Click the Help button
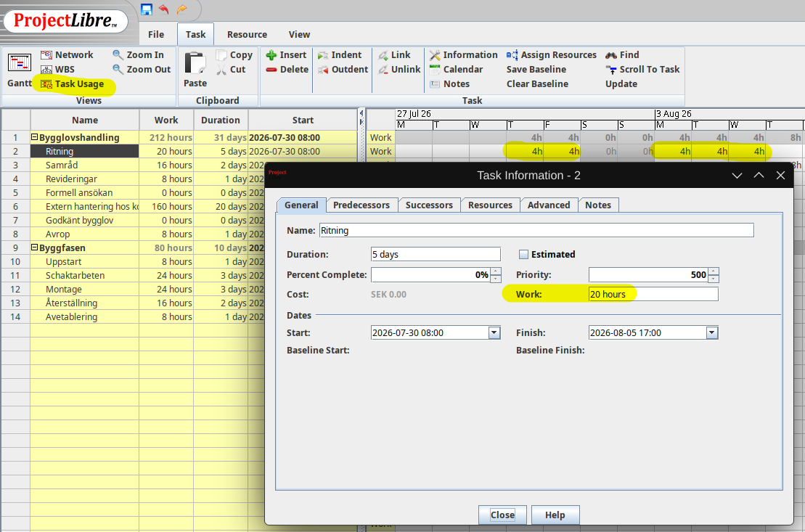 555,515
